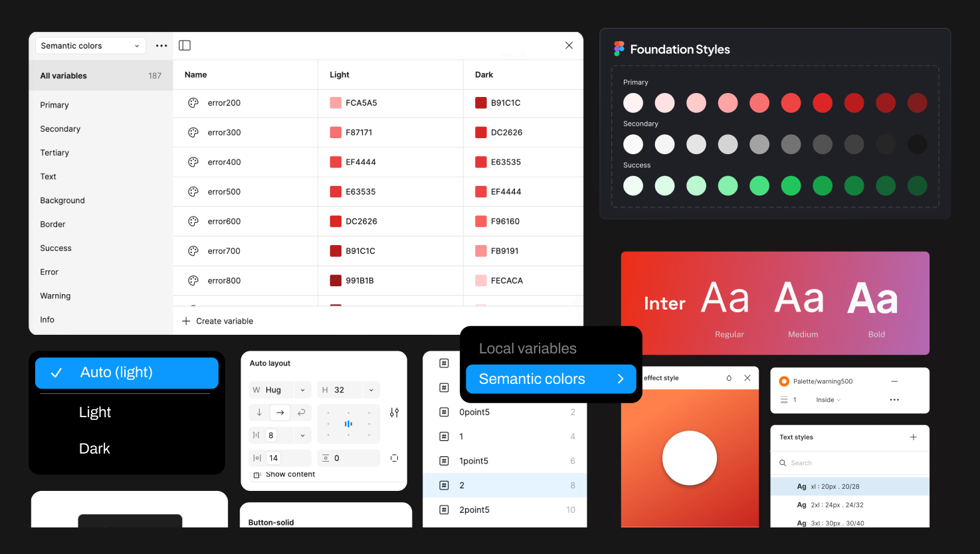980x554 pixels.
Task: Click the plus icon in Text styles
Action: (914, 437)
